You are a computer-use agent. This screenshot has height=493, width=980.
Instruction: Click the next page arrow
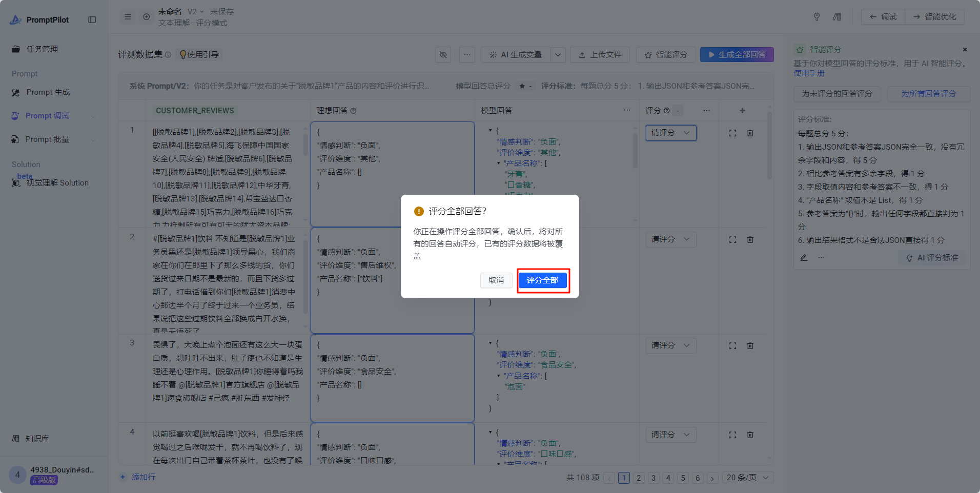coord(712,478)
